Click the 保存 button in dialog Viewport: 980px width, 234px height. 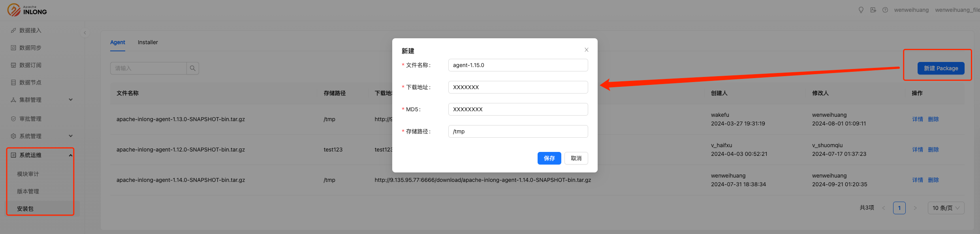click(549, 158)
